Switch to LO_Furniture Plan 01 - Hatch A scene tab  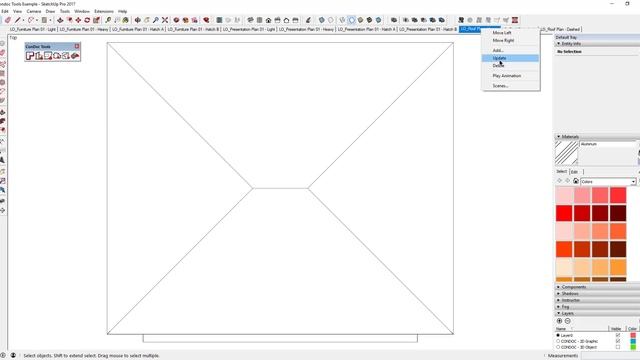point(138,29)
